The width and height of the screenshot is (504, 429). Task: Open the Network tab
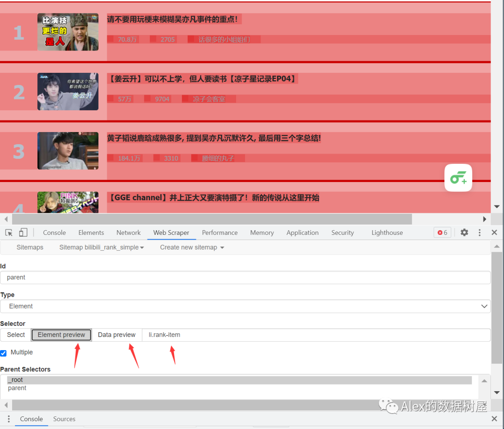tap(128, 232)
